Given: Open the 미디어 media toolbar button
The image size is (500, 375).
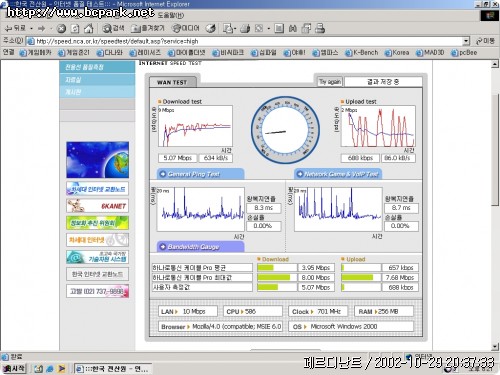Looking at the screenshot, I should tap(185, 29).
